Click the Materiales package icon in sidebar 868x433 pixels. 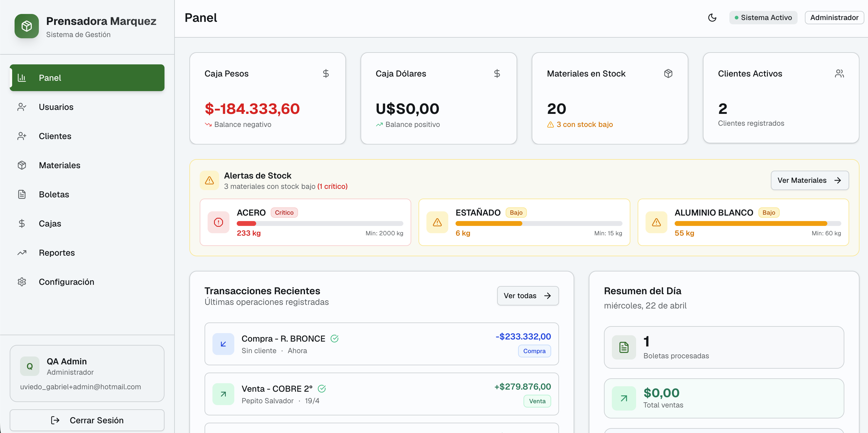coord(22,165)
